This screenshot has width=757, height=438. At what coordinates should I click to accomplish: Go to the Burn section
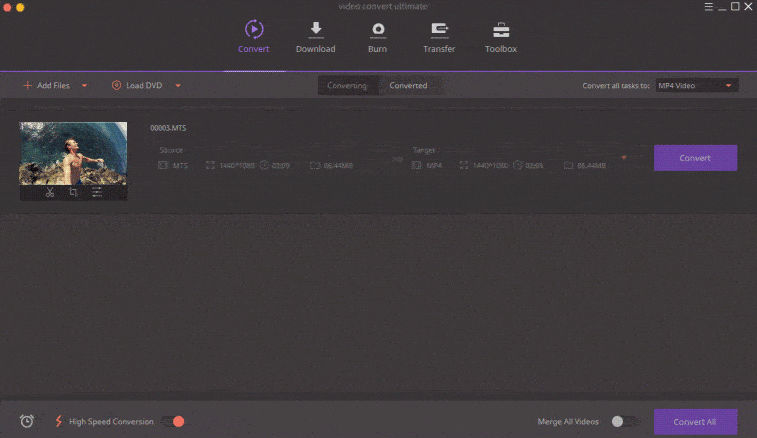(378, 37)
